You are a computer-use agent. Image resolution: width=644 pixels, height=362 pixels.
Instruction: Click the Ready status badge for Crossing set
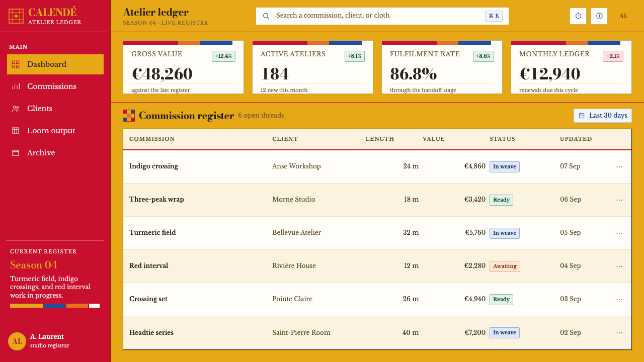(501, 300)
